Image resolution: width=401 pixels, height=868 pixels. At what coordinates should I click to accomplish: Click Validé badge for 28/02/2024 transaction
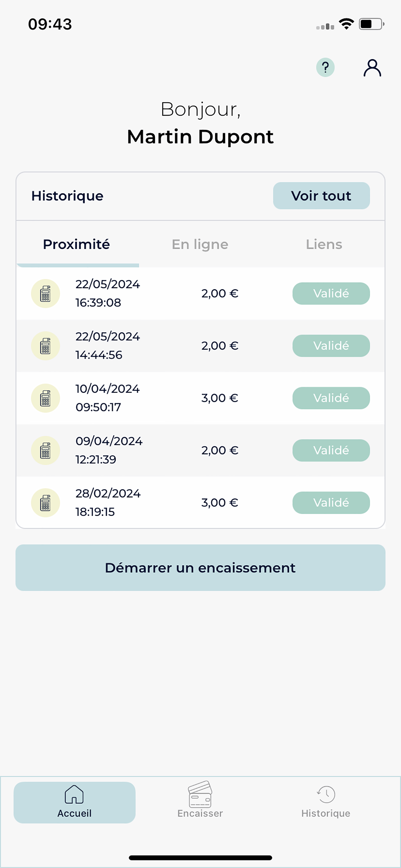[331, 502]
